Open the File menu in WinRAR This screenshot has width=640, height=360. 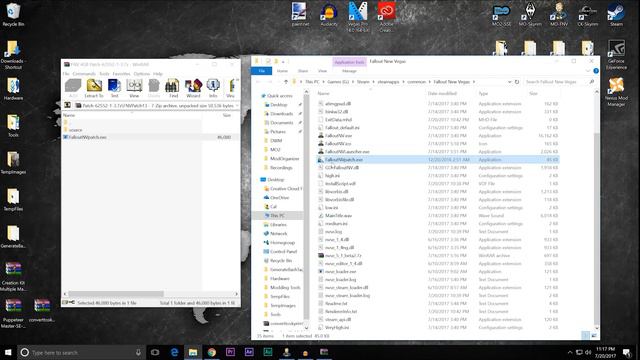pyautogui.click(x=66, y=74)
